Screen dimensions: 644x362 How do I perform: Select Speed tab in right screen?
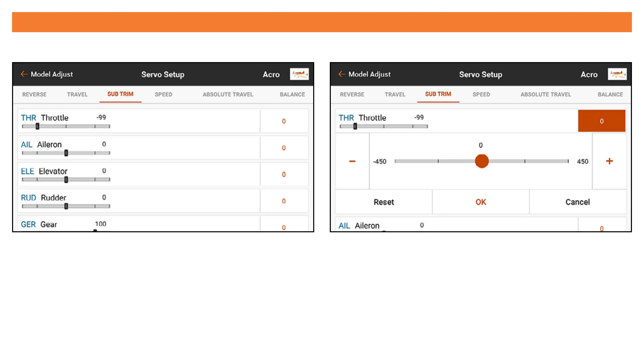tap(481, 95)
